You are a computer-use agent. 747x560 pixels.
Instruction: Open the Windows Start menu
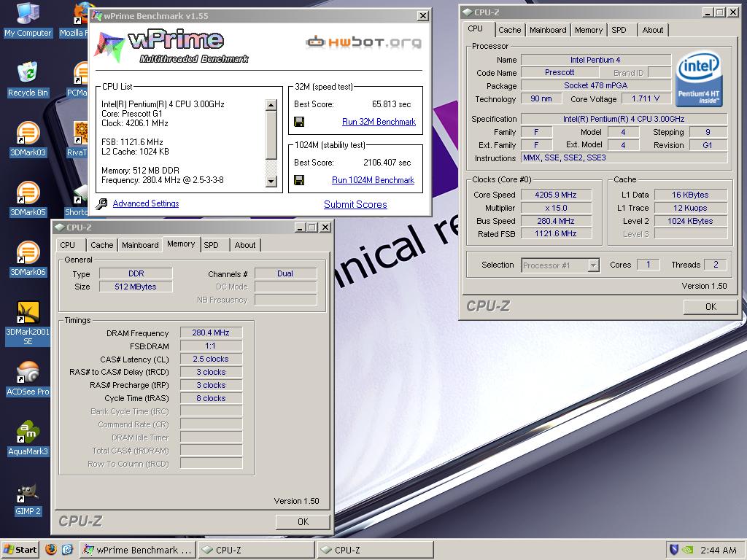[20, 550]
